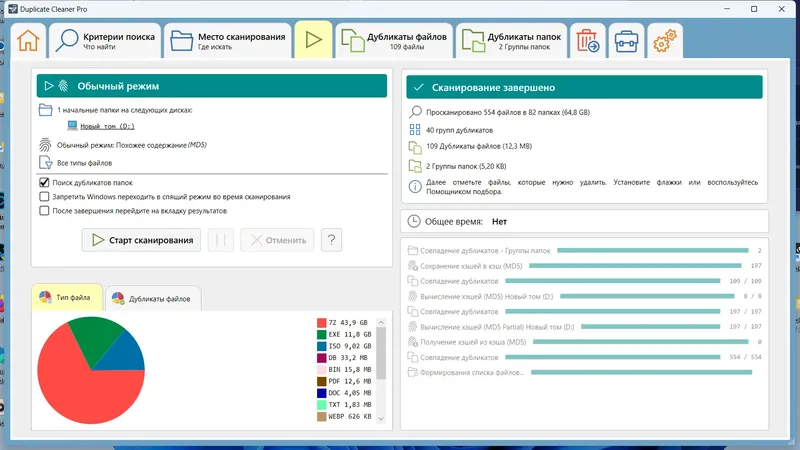
Task: Open the toolbox briefcase icon
Action: pyautogui.click(x=626, y=41)
